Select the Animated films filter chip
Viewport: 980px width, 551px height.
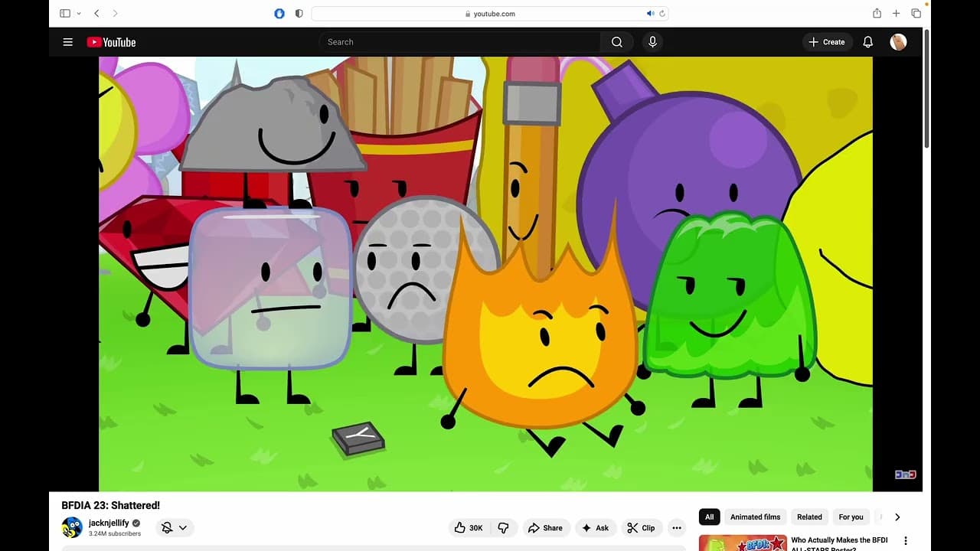[755, 517]
